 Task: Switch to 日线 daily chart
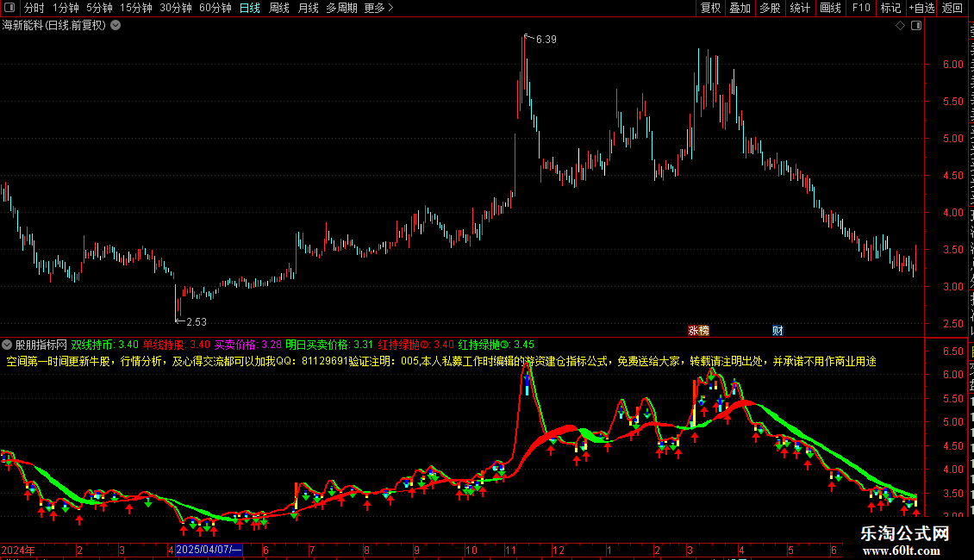[x=250, y=8]
